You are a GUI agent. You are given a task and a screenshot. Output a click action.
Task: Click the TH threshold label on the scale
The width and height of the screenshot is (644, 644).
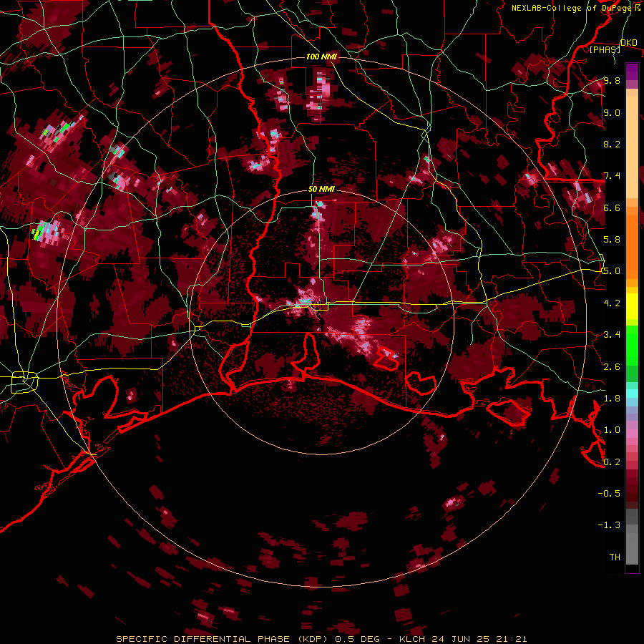(615, 557)
